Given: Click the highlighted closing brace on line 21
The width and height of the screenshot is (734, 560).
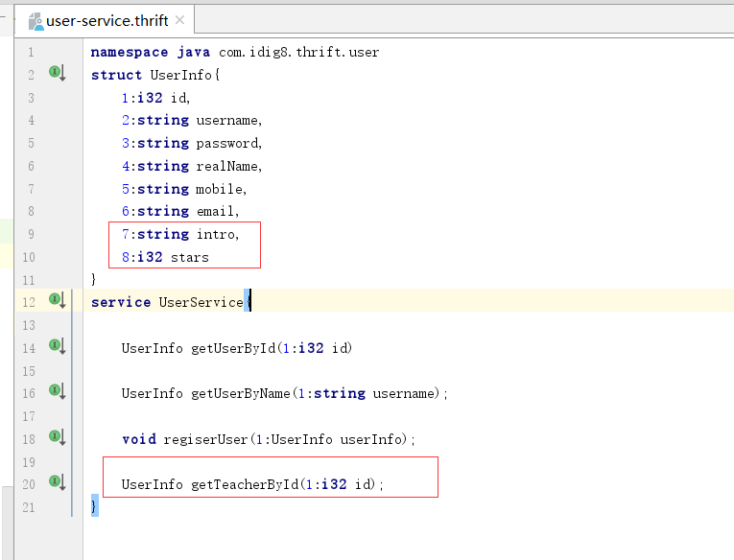Looking at the screenshot, I should point(95,505).
